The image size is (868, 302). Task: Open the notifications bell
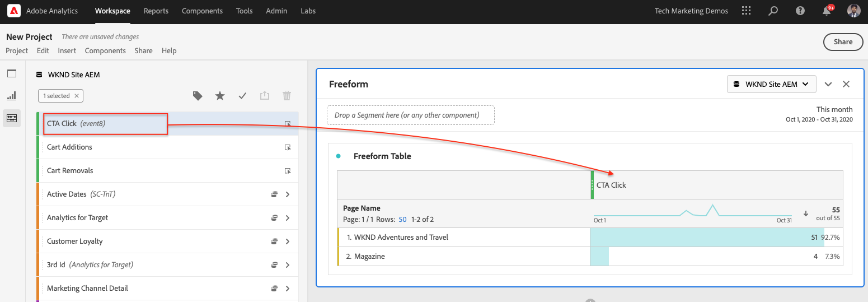click(x=827, y=11)
